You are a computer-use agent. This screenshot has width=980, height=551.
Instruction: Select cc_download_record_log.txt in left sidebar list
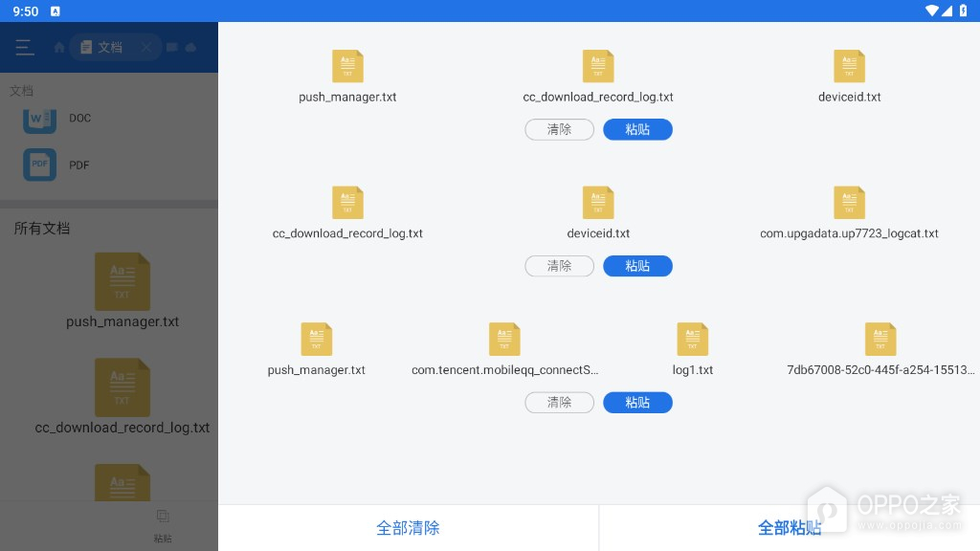[122, 397]
